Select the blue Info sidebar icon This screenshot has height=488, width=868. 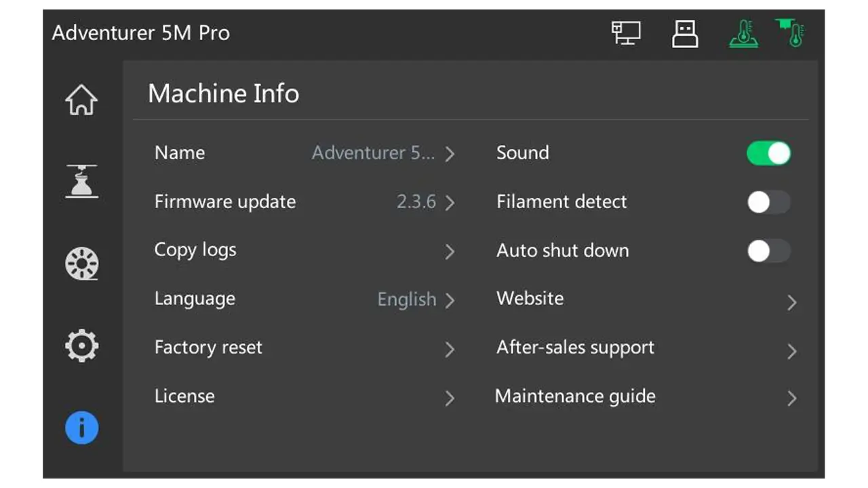81,428
